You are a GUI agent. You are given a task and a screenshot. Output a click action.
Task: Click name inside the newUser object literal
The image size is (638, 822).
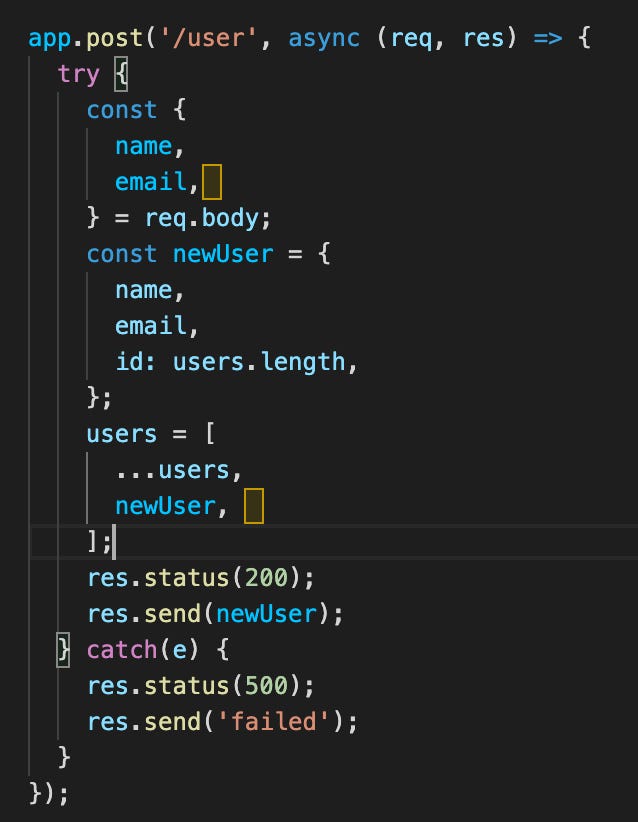tap(144, 290)
